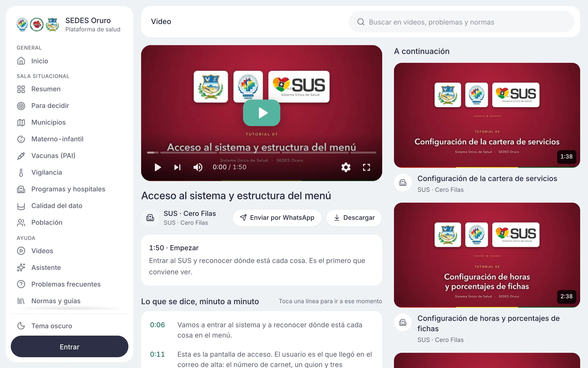Click the SEDES Oruro logo header
Image resolution: width=588 pixels, height=368 pixels.
pyautogui.click(x=68, y=24)
